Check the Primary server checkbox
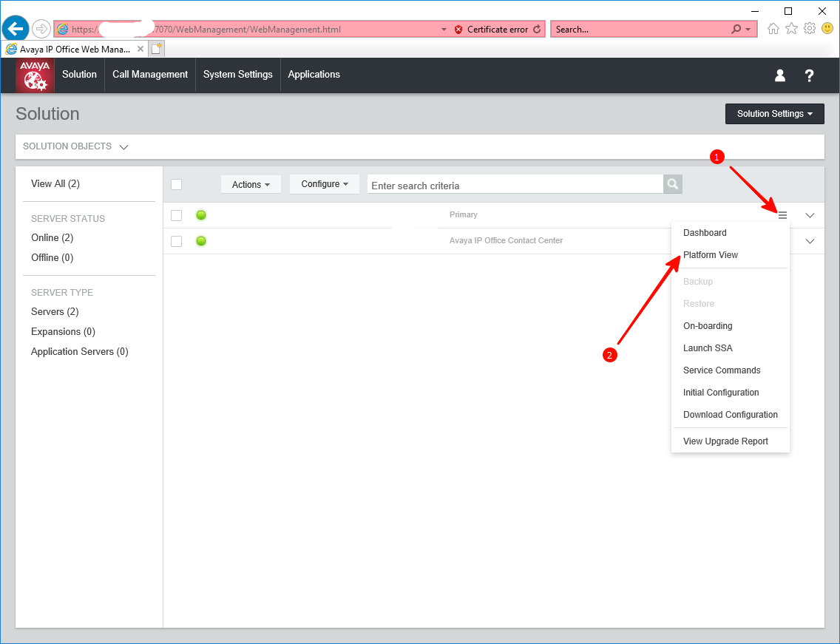The height and width of the screenshot is (644, 840). click(x=176, y=215)
